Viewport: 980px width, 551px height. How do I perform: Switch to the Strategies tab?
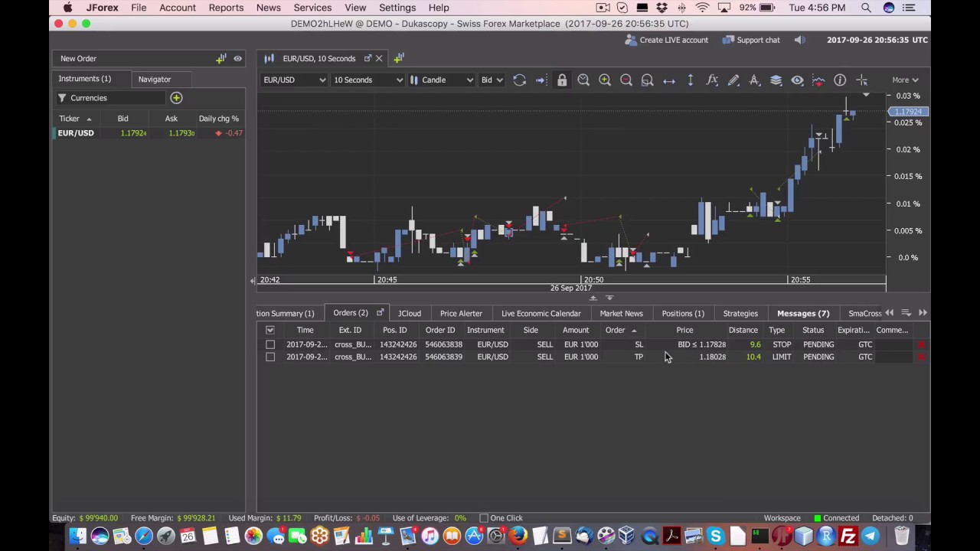click(740, 313)
